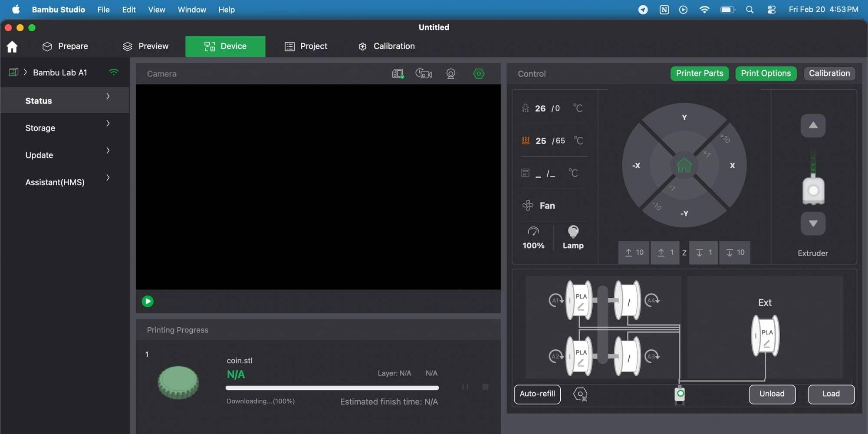Open macOS Control Center icon
The width and height of the screenshot is (868, 434).
[x=771, y=10]
